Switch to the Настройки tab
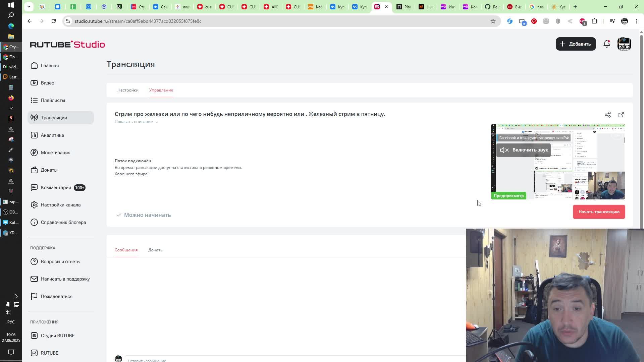This screenshot has height=362, width=644. point(128,90)
